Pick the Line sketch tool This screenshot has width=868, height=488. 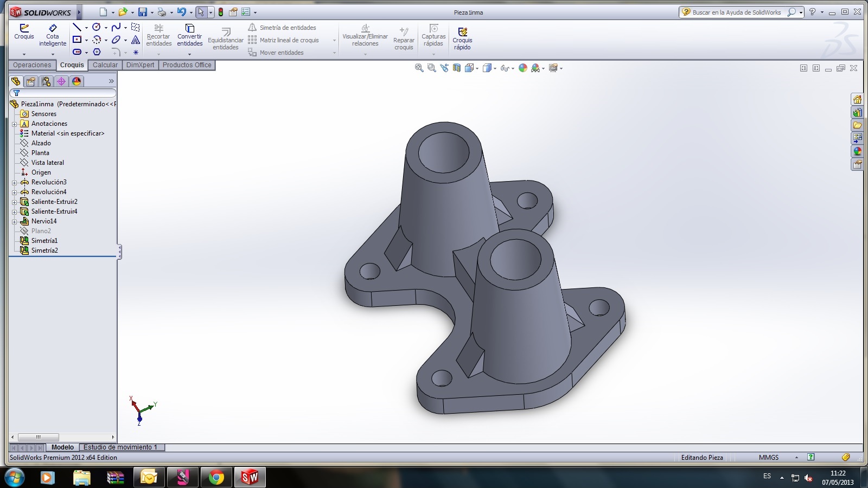(x=77, y=27)
